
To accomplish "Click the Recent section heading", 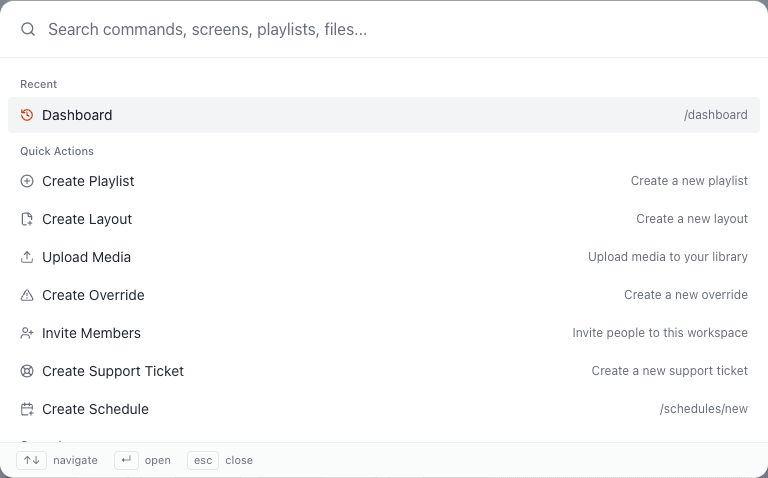I will [x=39, y=84].
